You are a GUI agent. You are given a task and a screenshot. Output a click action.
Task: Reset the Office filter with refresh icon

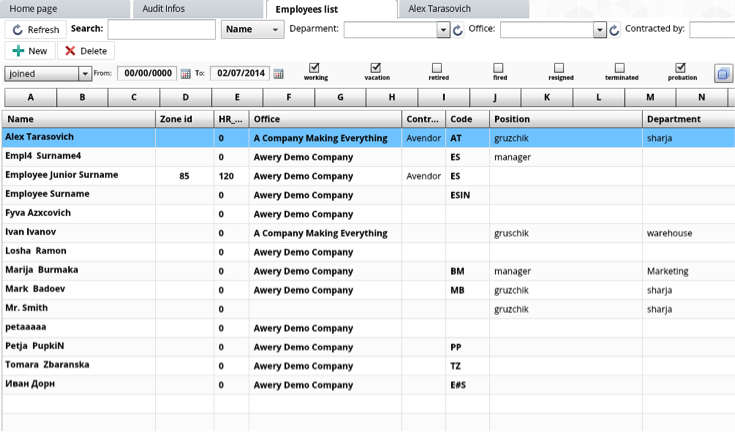tap(614, 30)
